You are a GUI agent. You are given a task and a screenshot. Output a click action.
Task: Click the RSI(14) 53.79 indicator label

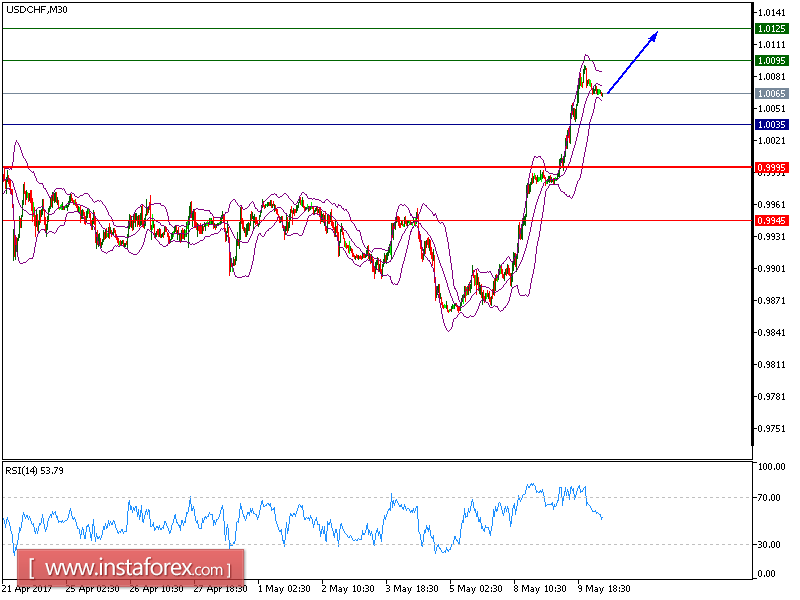click(35, 470)
